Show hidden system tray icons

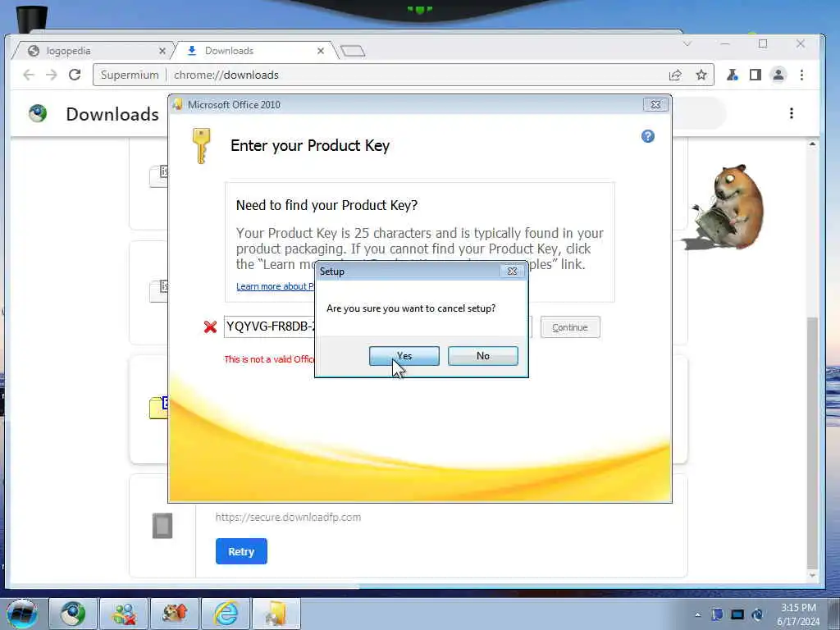[x=697, y=614]
